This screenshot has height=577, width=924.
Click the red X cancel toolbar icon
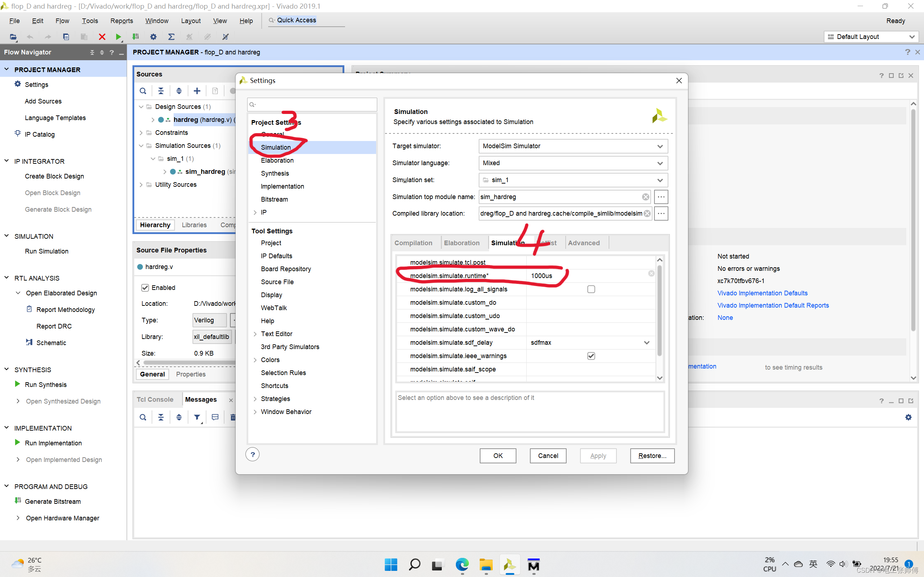pyautogui.click(x=102, y=37)
